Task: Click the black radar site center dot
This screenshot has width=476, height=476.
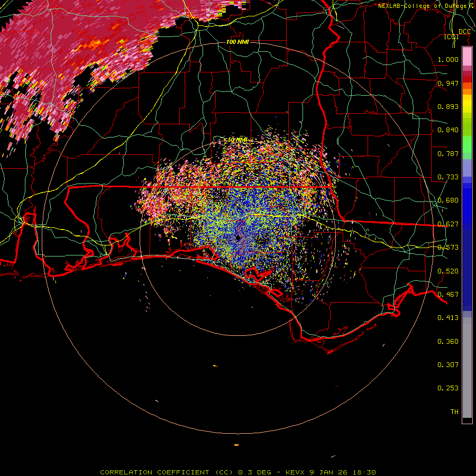Action: coord(238,237)
